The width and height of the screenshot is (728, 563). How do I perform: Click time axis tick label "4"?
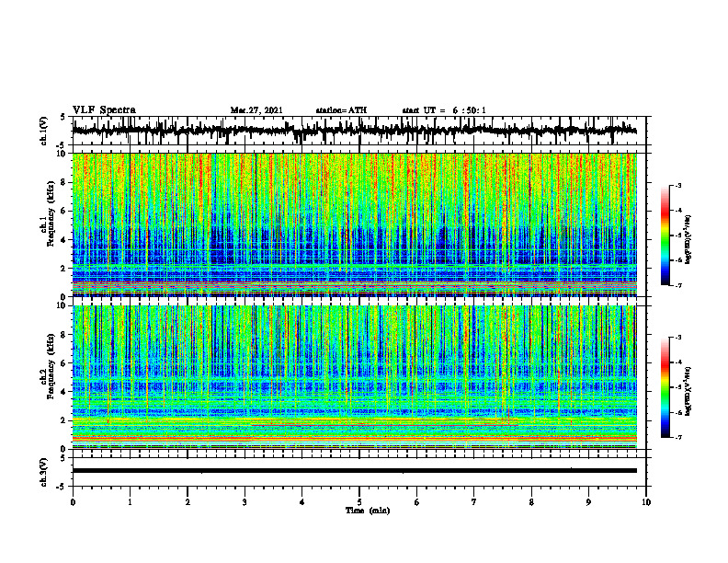(302, 502)
